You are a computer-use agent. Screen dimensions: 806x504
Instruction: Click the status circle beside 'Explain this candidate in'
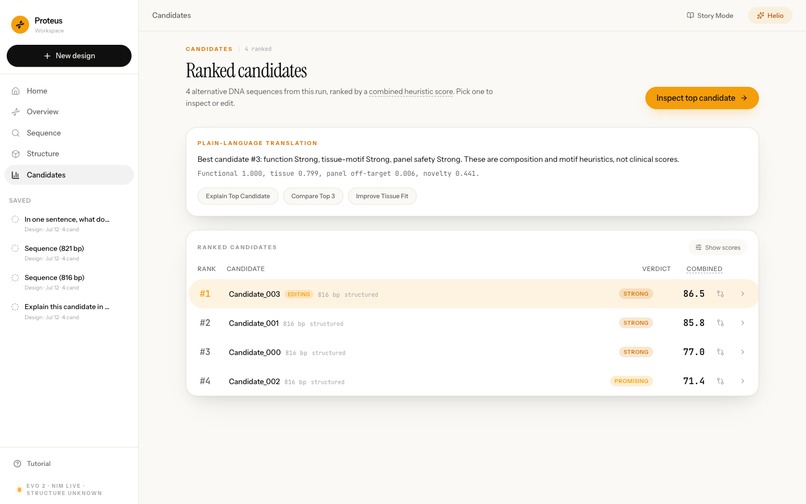[x=15, y=307]
